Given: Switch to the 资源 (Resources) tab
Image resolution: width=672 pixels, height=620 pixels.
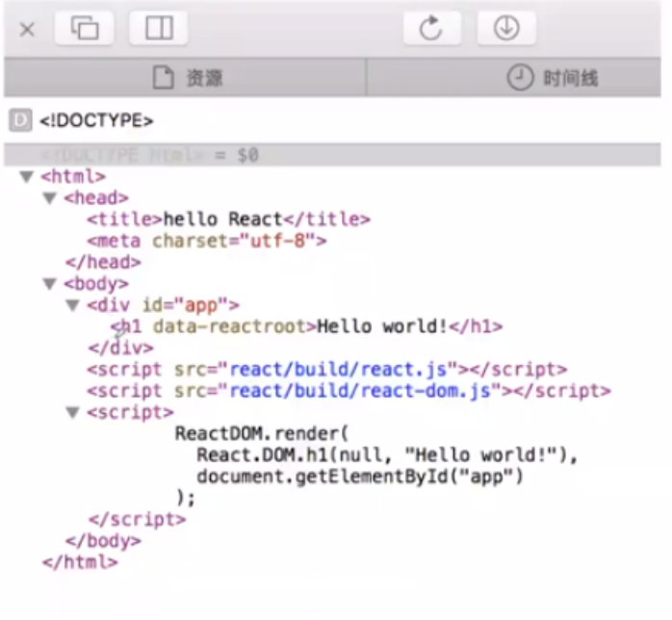Looking at the screenshot, I should pos(185,78).
